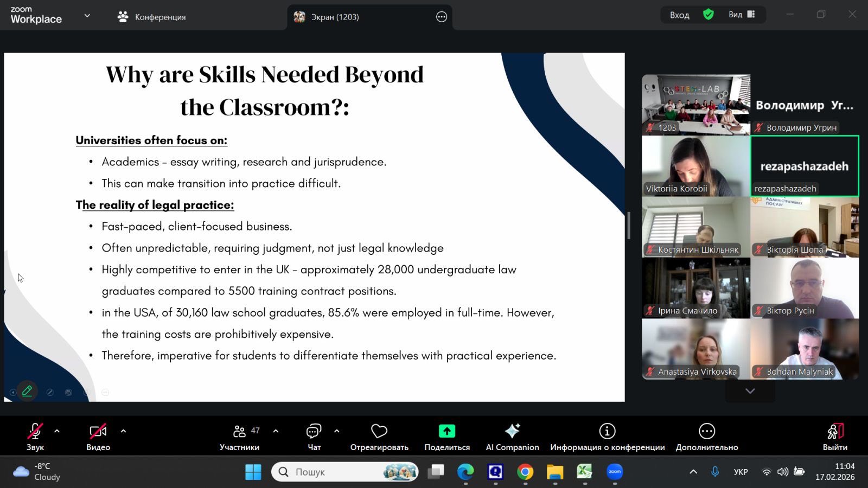Image resolution: width=868 pixels, height=488 pixels.
Task: Start video via the Видео control
Action: 98,431
